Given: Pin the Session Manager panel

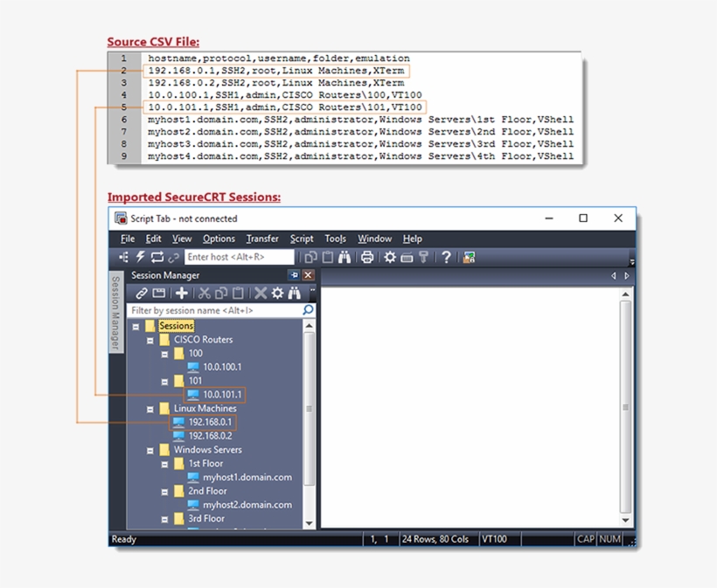Looking at the screenshot, I should (295, 274).
